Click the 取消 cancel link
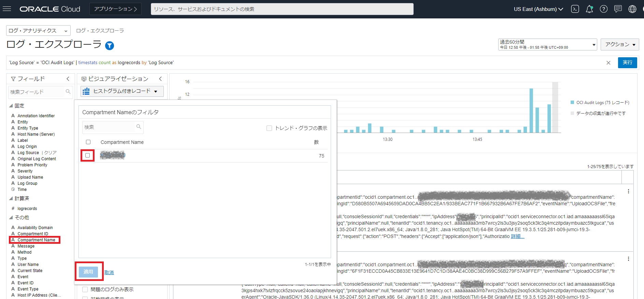The width and height of the screenshot is (644, 299). tap(109, 272)
